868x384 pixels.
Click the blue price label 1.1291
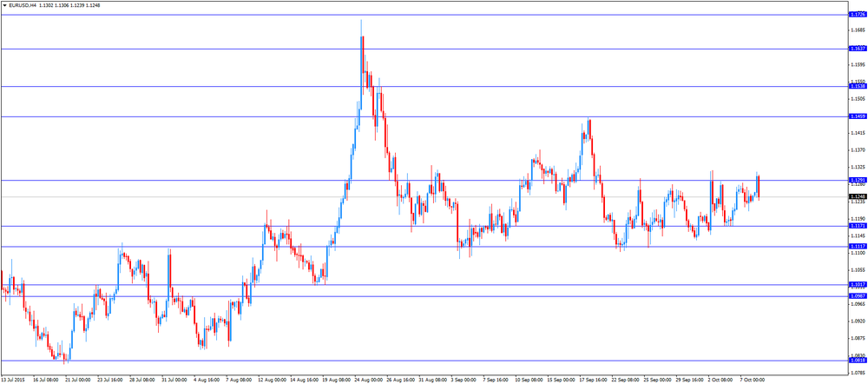tap(857, 180)
